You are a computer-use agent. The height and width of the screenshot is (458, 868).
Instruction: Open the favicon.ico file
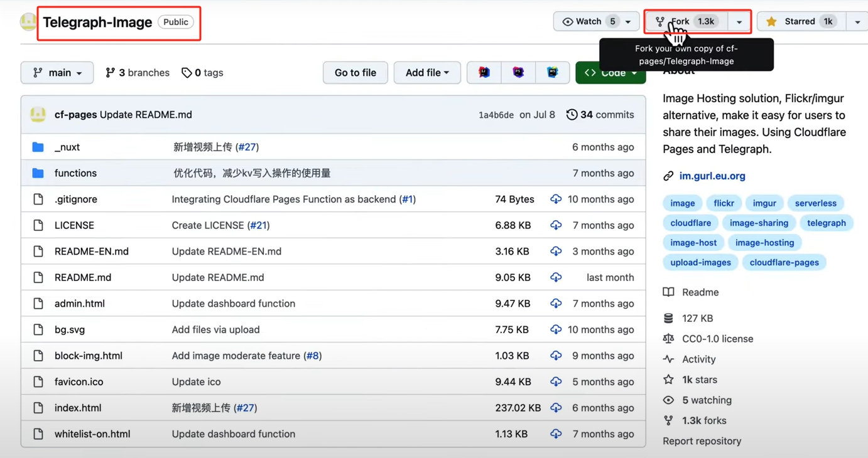coord(79,381)
